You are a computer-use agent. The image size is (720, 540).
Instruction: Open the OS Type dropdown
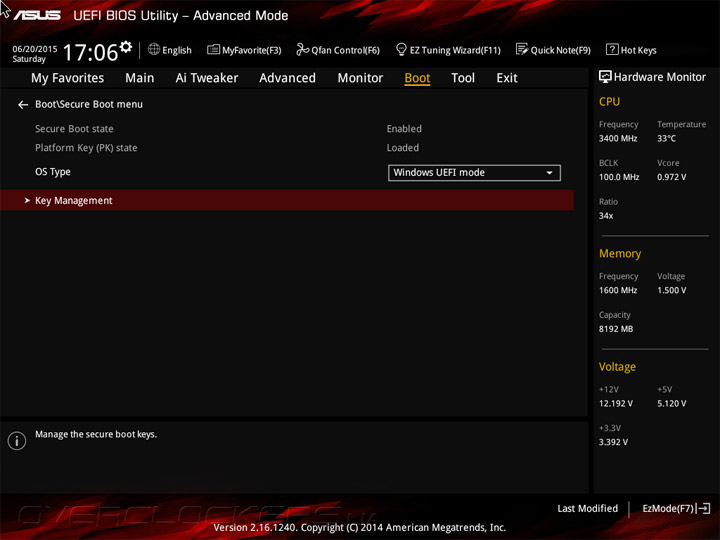pyautogui.click(x=474, y=173)
